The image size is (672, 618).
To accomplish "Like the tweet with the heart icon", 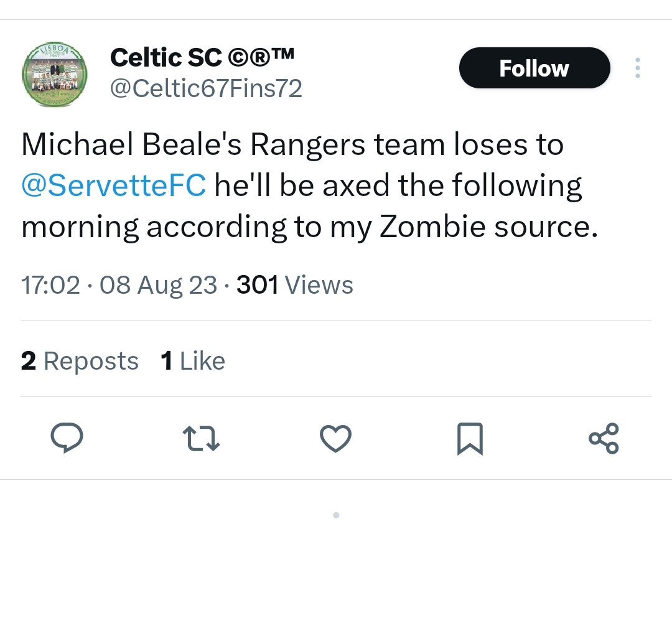I will (x=336, y=438).
